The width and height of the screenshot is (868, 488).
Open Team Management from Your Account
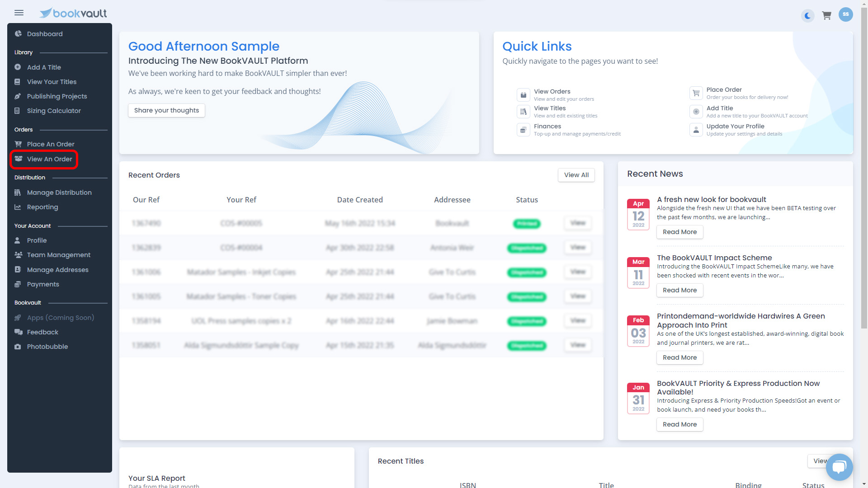coord(58,255)
